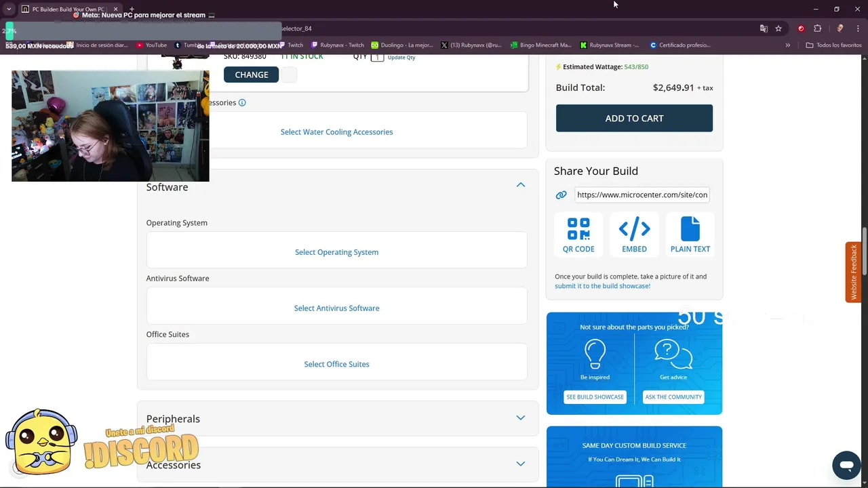
Task: Click the chain link icon beside build URL
Action: 561,195
